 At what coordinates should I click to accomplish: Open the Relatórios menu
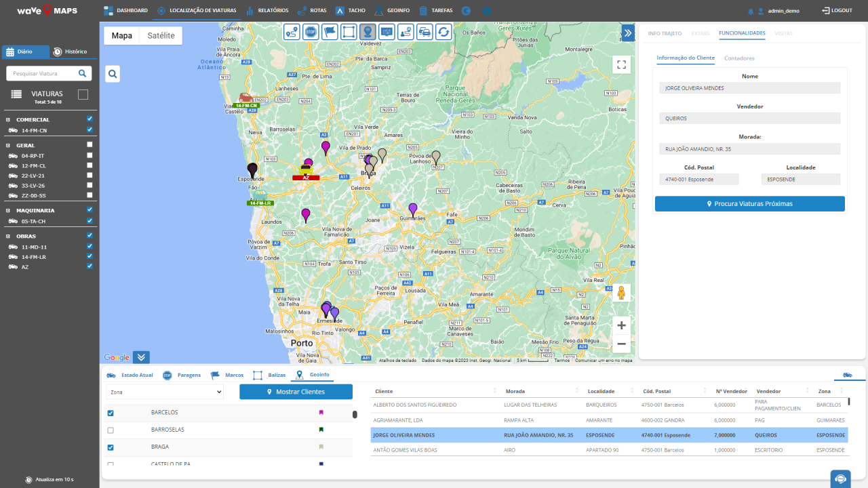pyautogui.click(x=268, y=11)
